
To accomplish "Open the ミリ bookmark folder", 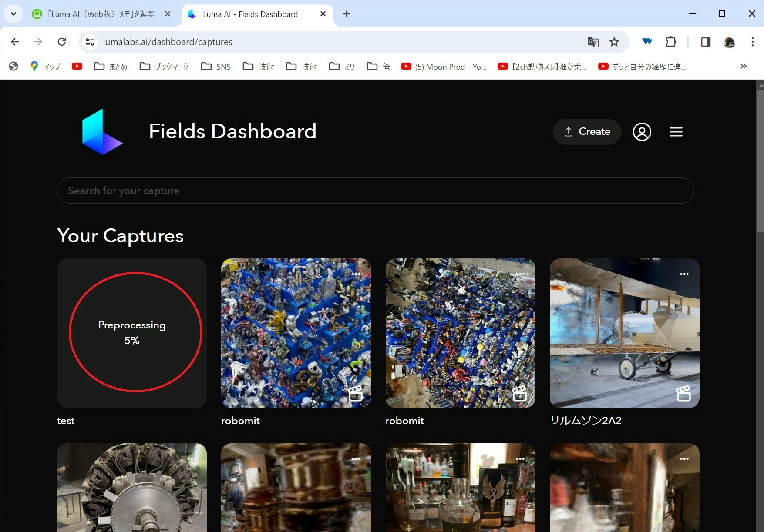I will click(x=342, y=66).
